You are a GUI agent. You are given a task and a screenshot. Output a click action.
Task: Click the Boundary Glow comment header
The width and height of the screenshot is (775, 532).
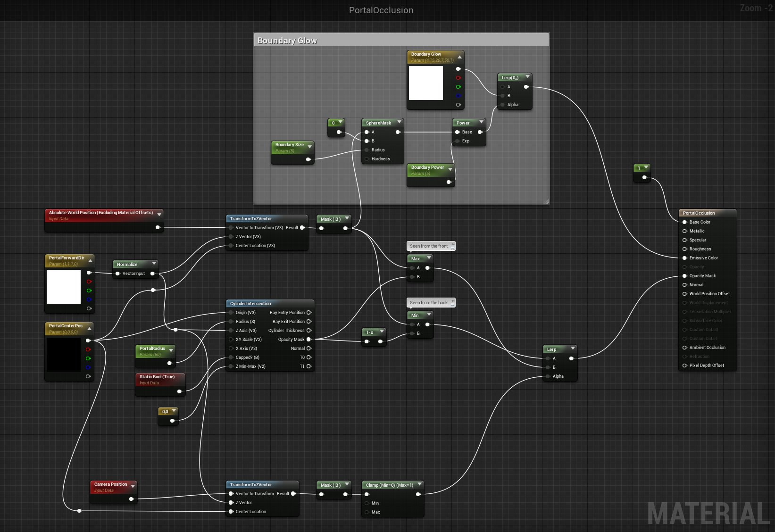(x=287, y=40)
